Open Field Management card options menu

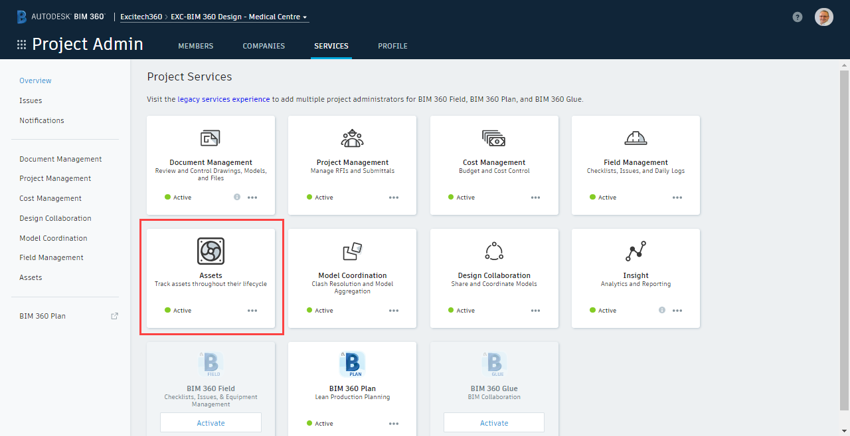[677, 197]
